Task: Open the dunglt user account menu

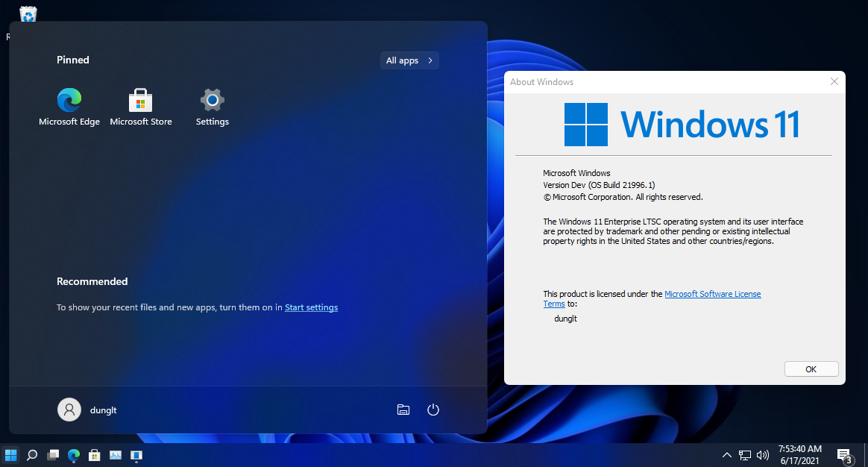Action: click(x=87, y=410)
